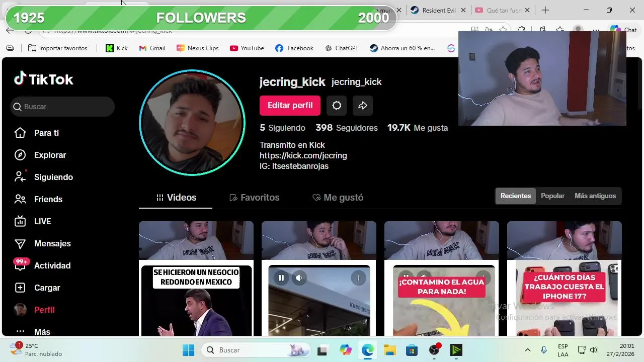
Task: Open File Explorer from the taskbar
Action: [389, 350]
